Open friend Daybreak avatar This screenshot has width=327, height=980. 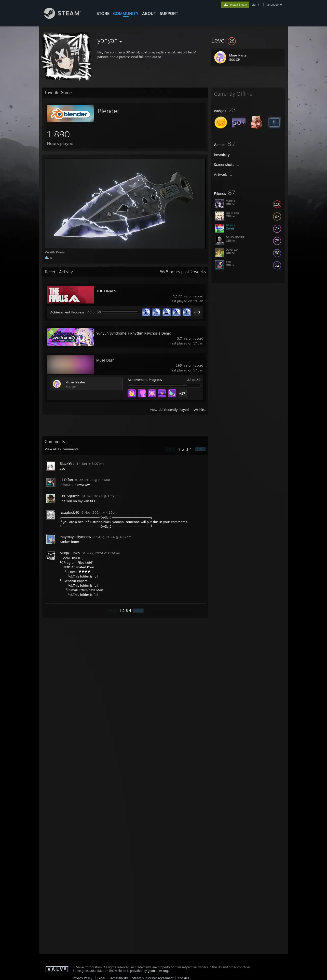(x=219, y=252)
